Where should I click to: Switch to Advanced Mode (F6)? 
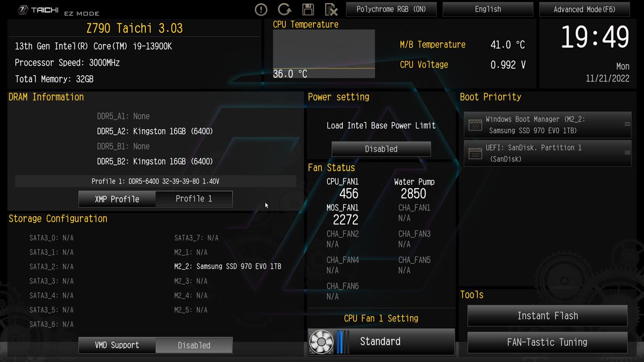(585, 9)
